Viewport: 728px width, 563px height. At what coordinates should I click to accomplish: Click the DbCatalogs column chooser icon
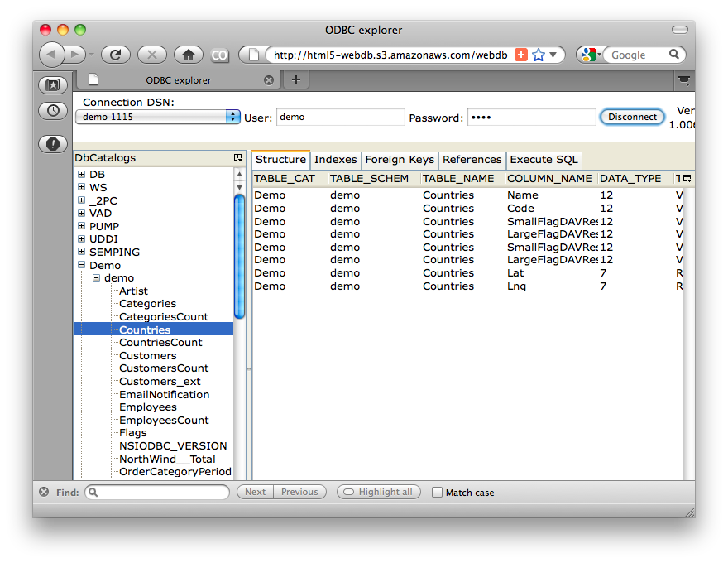(238, 158)
